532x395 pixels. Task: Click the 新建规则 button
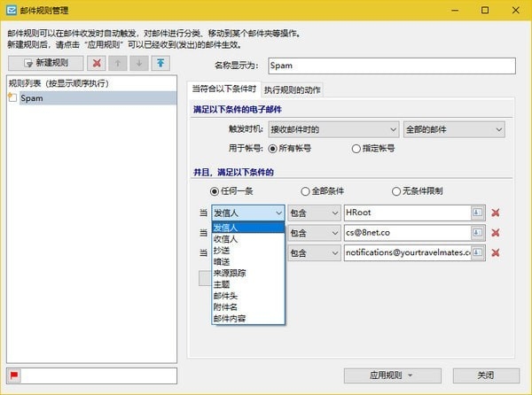[x=46, y=63]
